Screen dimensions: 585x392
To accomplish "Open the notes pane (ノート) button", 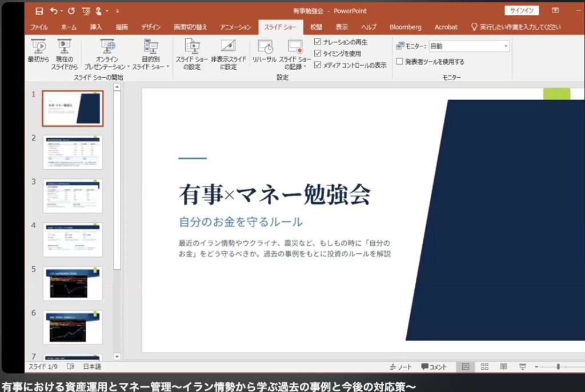I will 400,367.
